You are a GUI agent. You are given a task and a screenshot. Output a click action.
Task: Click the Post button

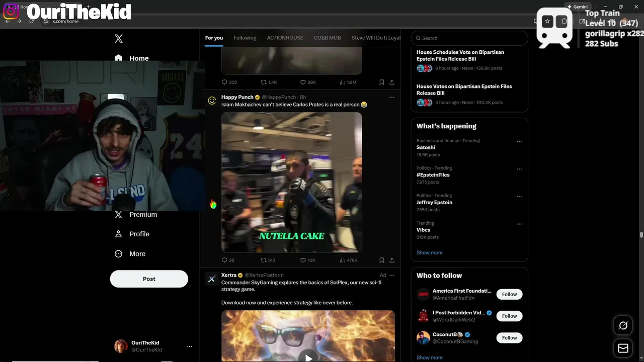pos(149,279)
